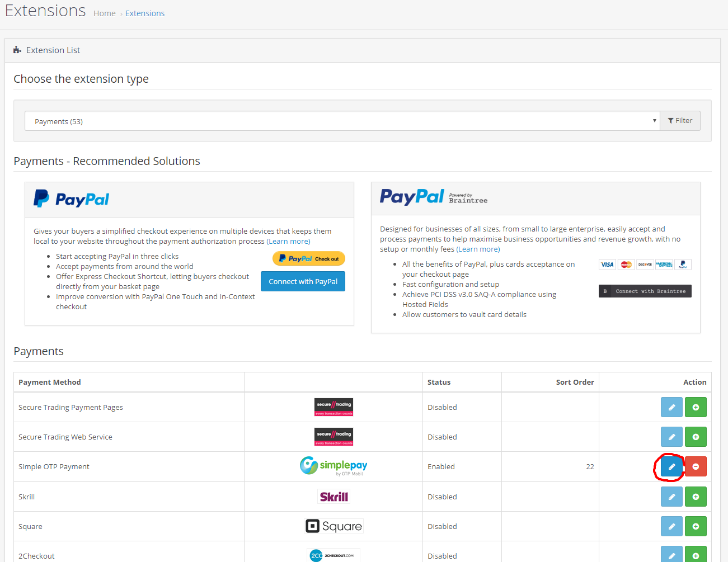This screenshot has height=562, width=728.
Task: Click the Secure Trading Web Service logo
Action: [x=334, y=437]
